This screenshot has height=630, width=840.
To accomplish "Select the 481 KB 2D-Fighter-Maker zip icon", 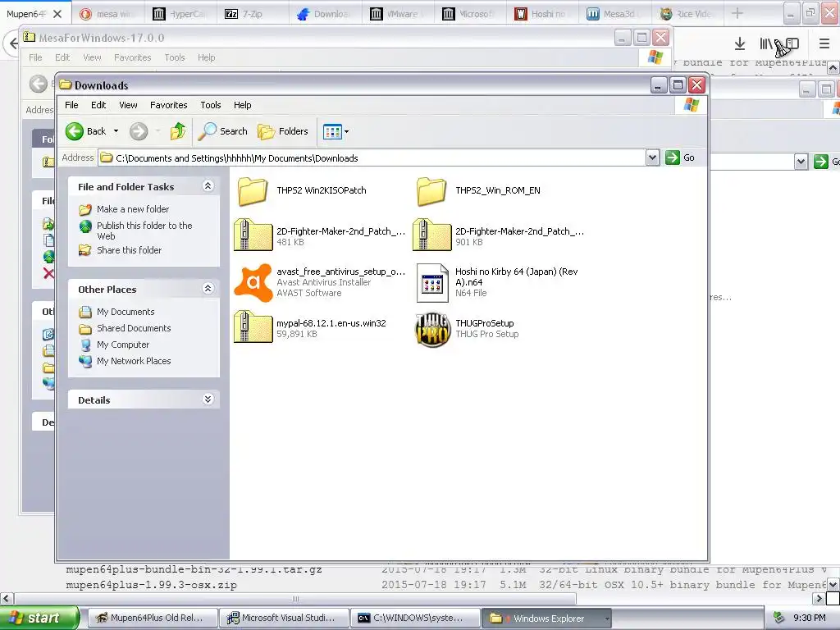I will tap(253, 235).
